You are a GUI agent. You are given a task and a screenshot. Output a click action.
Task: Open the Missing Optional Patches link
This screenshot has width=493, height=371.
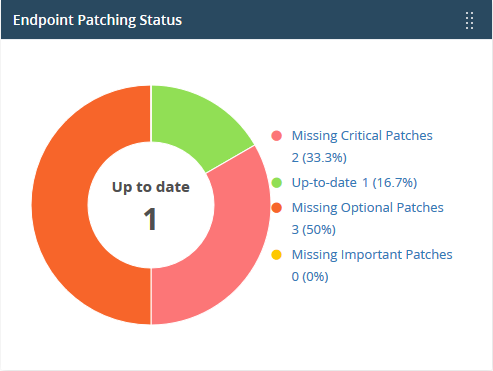coord(368,208)
